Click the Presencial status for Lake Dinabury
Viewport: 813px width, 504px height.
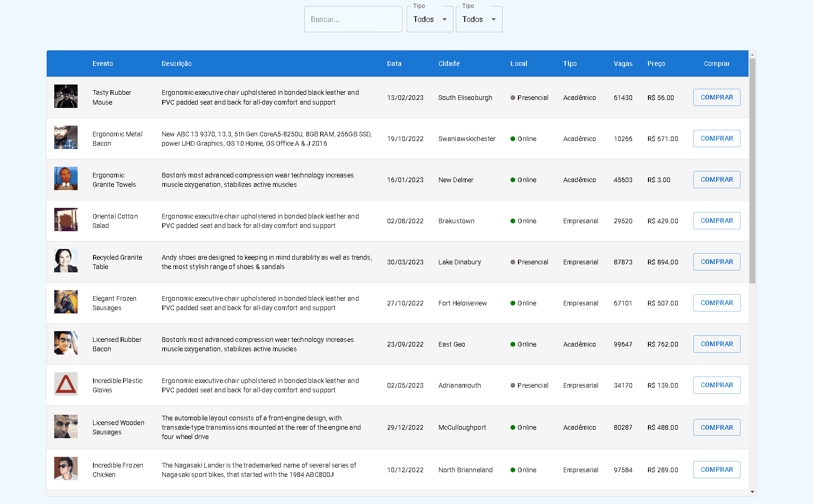click(529, 262)
